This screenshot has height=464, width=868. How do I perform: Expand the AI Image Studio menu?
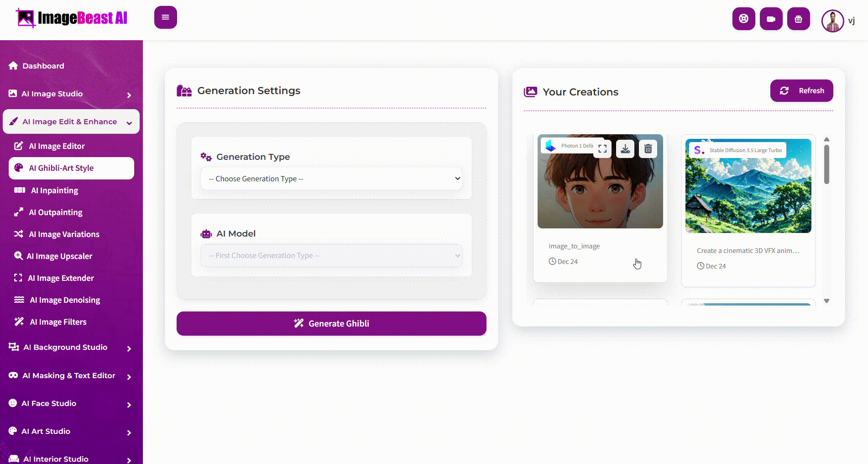click(71, 94)
